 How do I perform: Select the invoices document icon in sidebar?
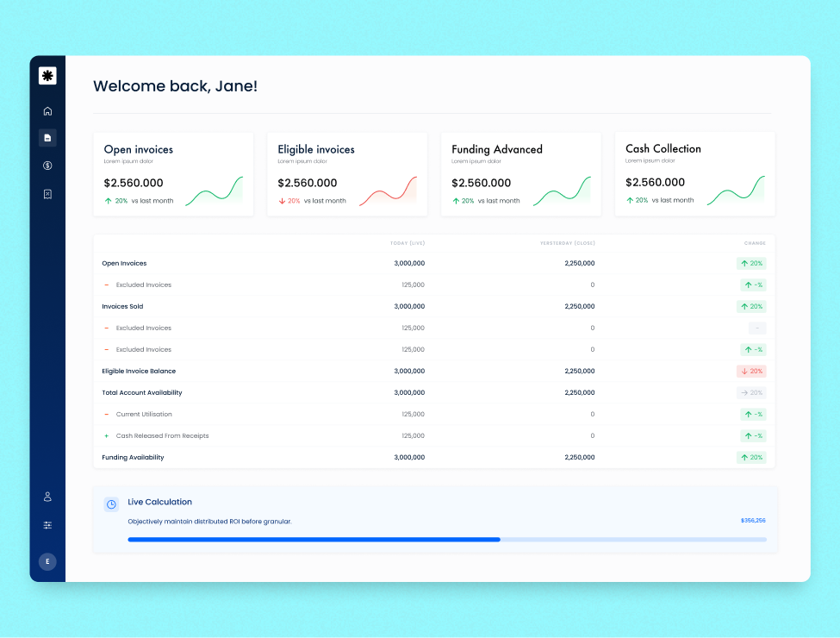[x=47, y=138]
